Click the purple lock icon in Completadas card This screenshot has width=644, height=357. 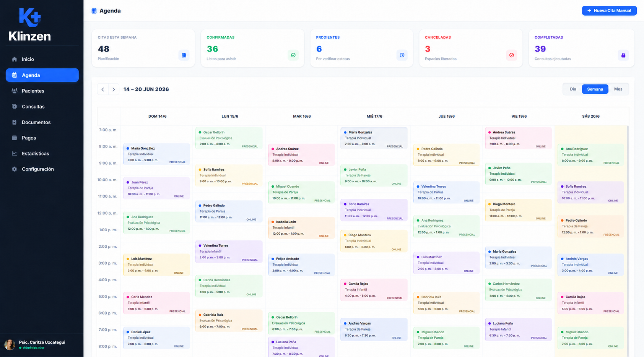point(623,55)
